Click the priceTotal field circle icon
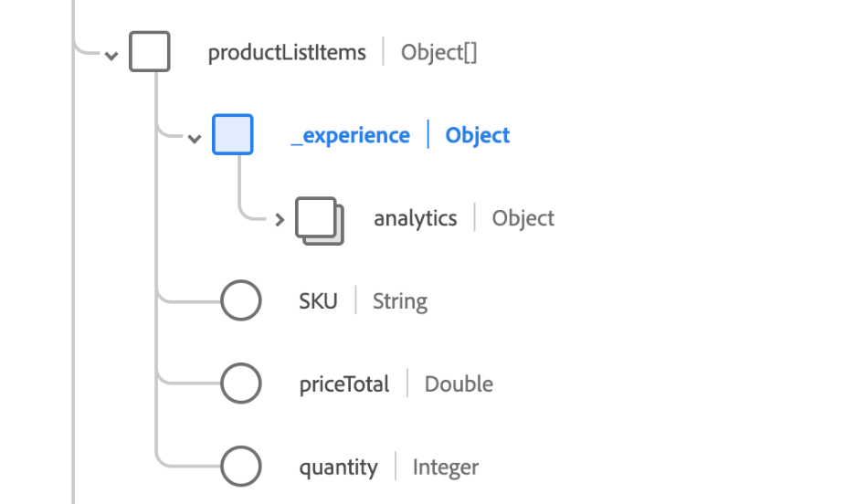The width and height of the screenshot is (855, 504). [x=241, y=384]
